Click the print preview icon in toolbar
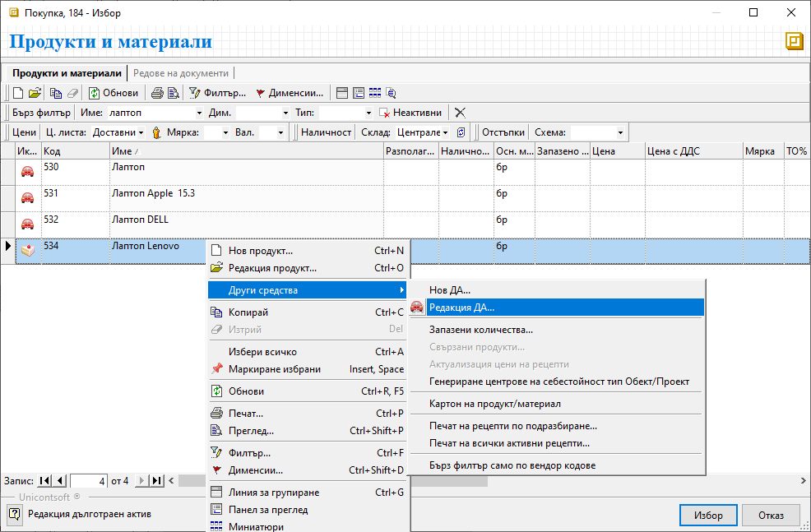Screen dimensions: 811x532 tap(174, 93)
